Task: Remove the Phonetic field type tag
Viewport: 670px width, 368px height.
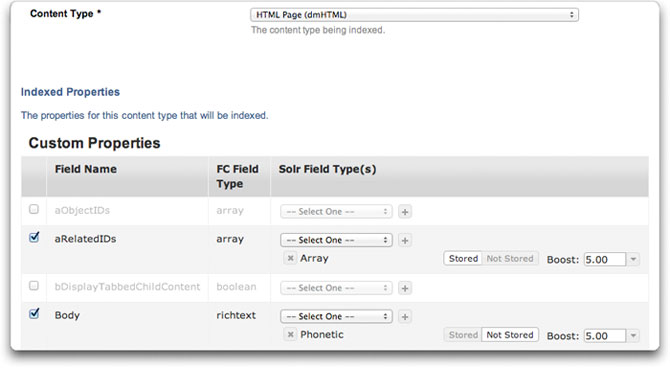Action: click(x=291, y=335)
